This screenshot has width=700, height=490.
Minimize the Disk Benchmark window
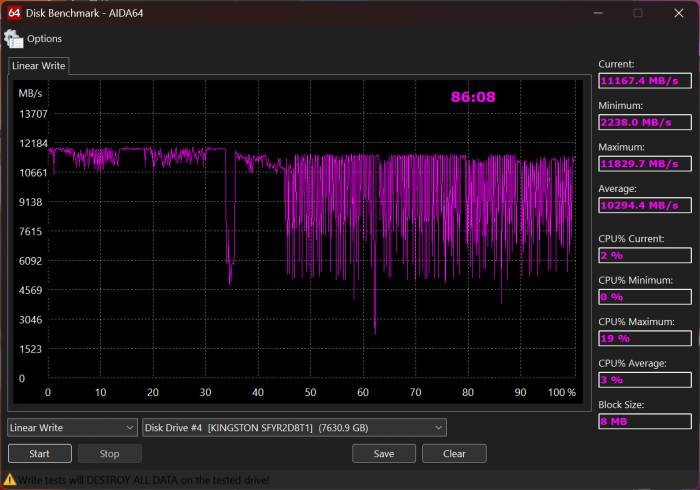click(x=599, y=13)
